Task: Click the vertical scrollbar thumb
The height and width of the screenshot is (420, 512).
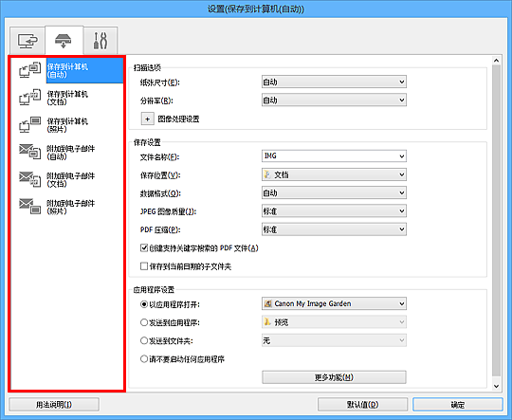Action: pyautogui.click(x=496, y=221)
